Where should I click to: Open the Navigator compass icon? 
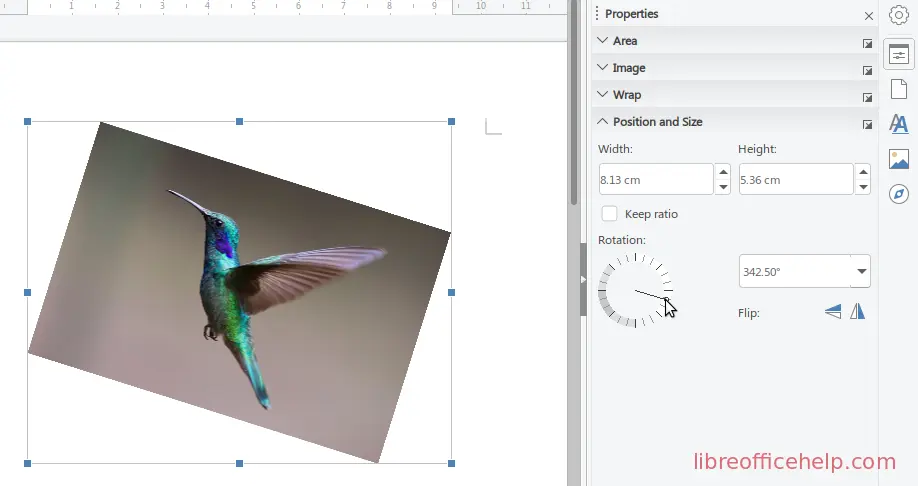(898, 193)
